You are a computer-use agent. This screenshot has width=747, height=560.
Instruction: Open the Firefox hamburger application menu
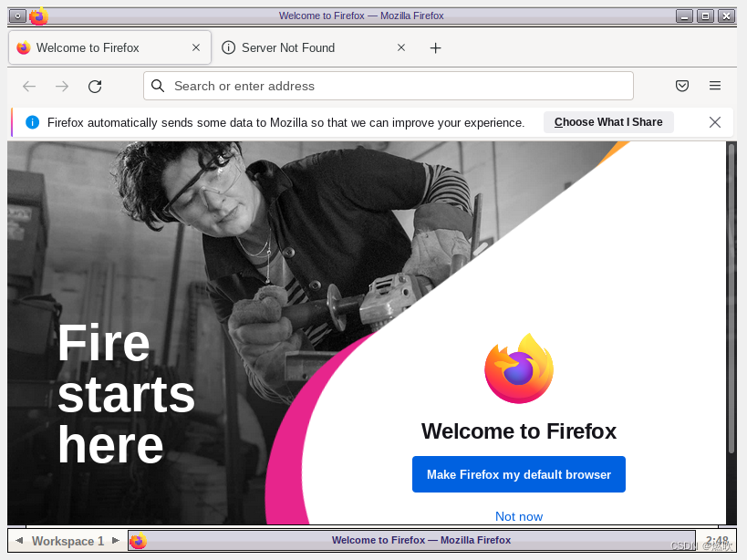coord(714,86)
